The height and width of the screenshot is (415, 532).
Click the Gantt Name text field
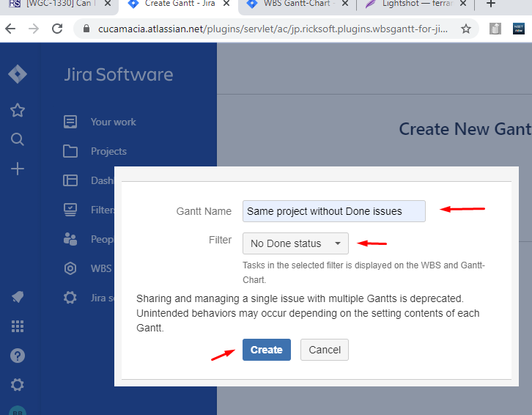click(x=333, y=211)
